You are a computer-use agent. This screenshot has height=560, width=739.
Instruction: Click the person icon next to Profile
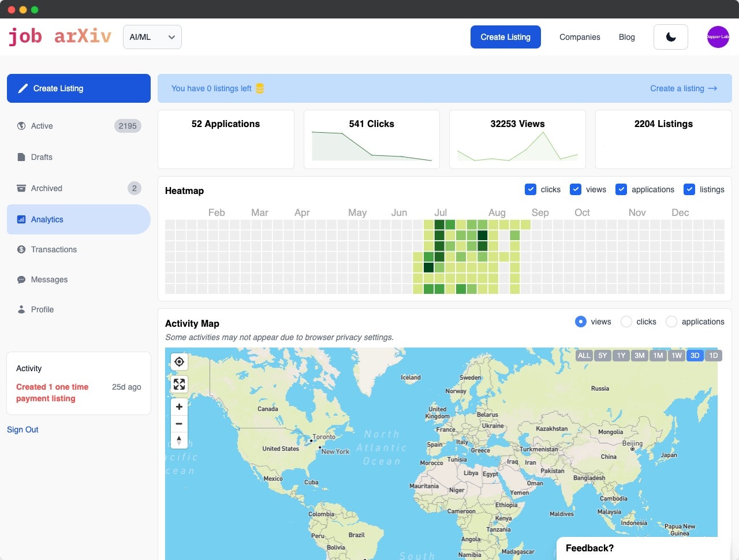coord(21,309)
